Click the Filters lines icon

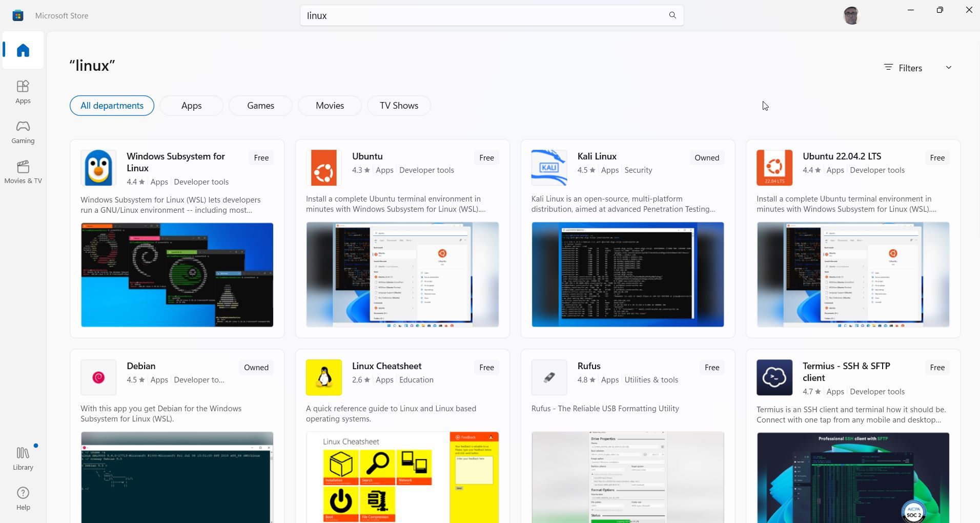pyautogui.click(x=888, y=67)
